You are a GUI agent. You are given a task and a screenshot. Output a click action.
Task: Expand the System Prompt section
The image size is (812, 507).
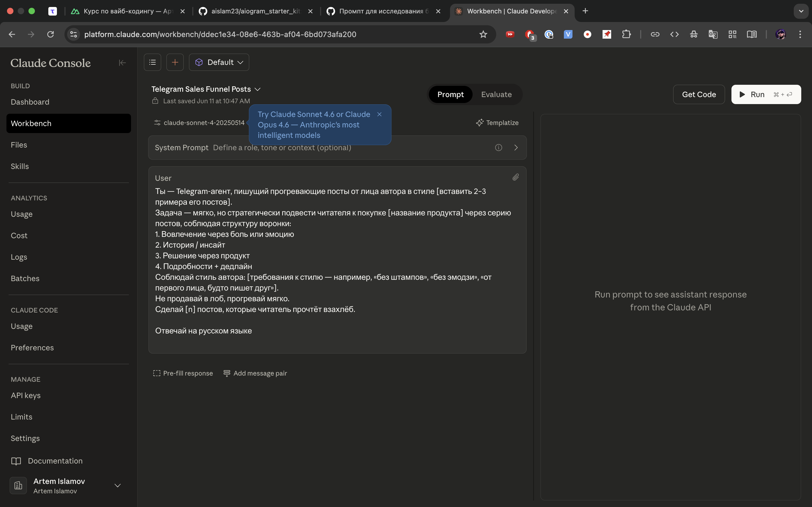click(x=516, y=148)
